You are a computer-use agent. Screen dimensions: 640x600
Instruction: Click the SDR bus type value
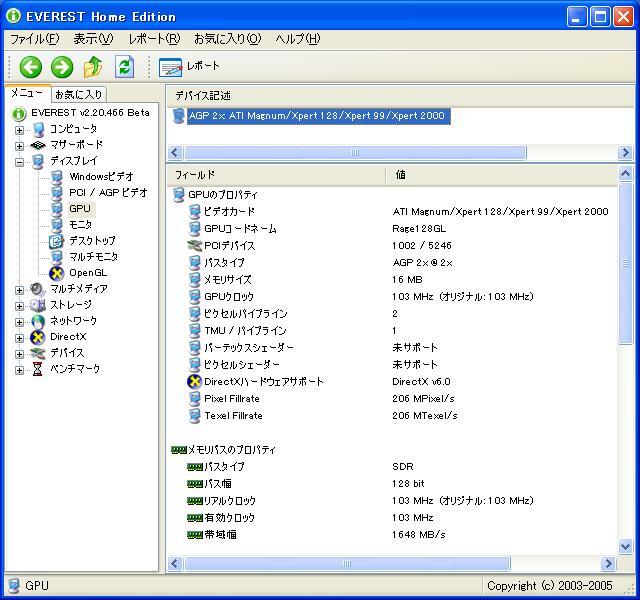pos(403,467)
